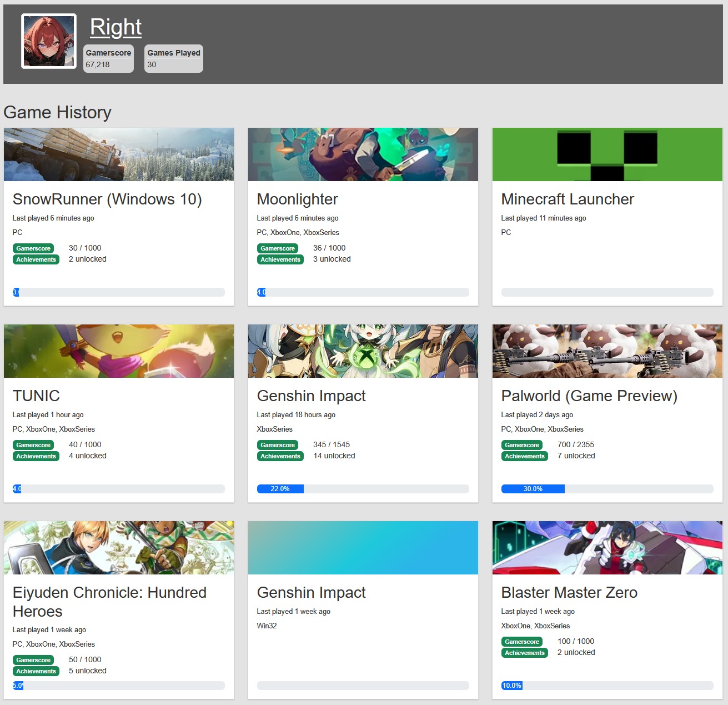Click the Gamerscore badge on Palworld card
Screen dimensions: 728x705
(522, 445)
